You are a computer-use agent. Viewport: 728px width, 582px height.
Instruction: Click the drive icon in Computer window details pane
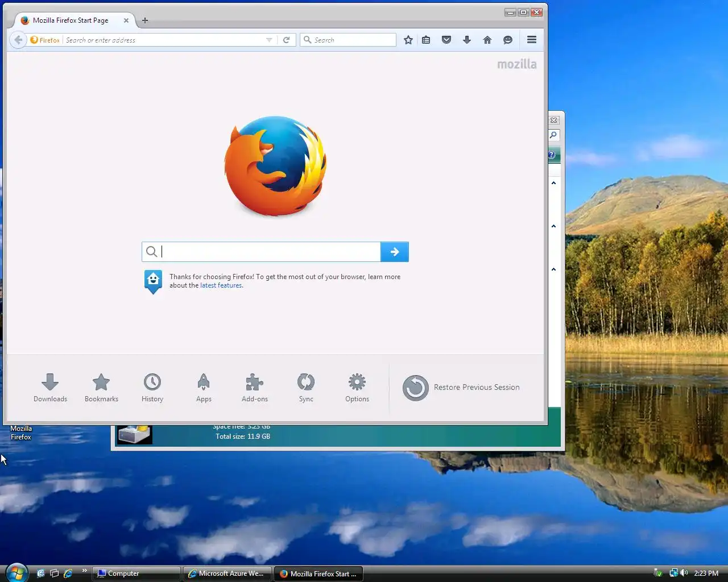tap(135, 434)
